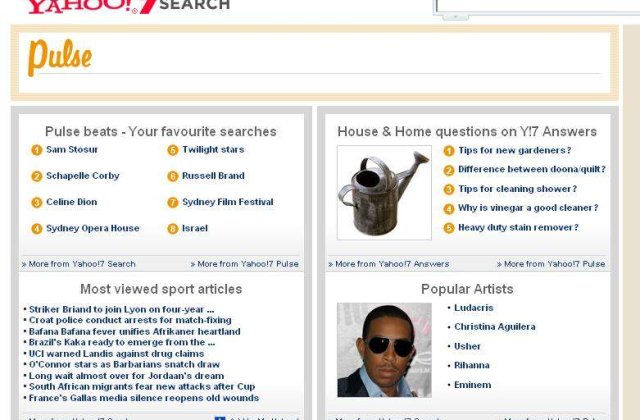Click 'Pulse beats - Your favourite searches' heading

click(x=161, y=131)
